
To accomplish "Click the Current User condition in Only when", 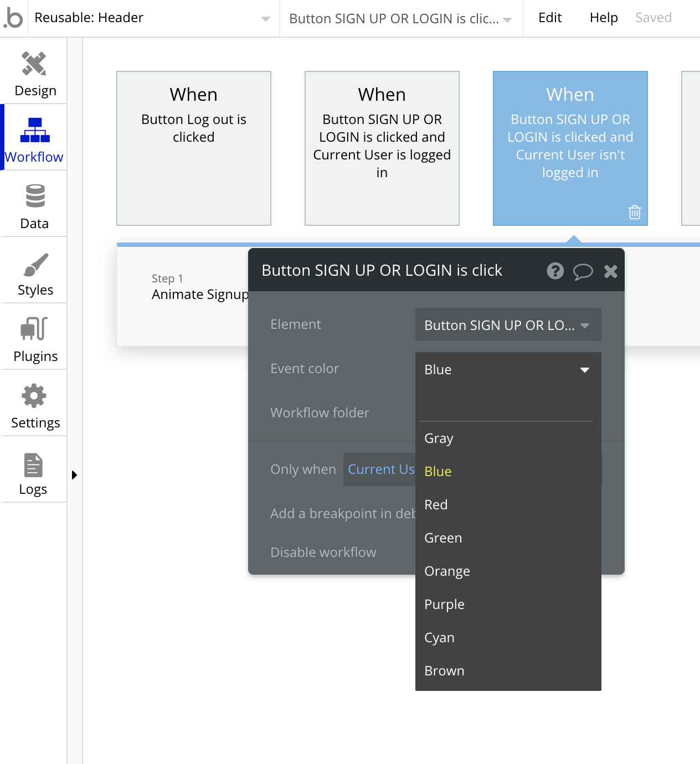I will 383,469.
